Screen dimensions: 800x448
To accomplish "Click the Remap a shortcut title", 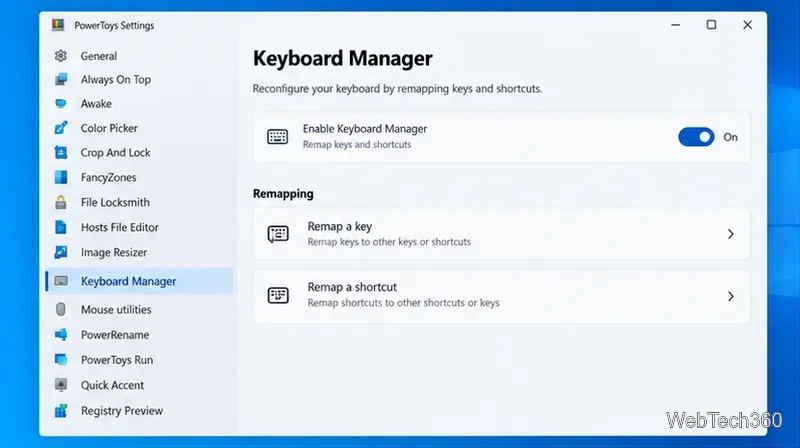I will tap(352, 287).
